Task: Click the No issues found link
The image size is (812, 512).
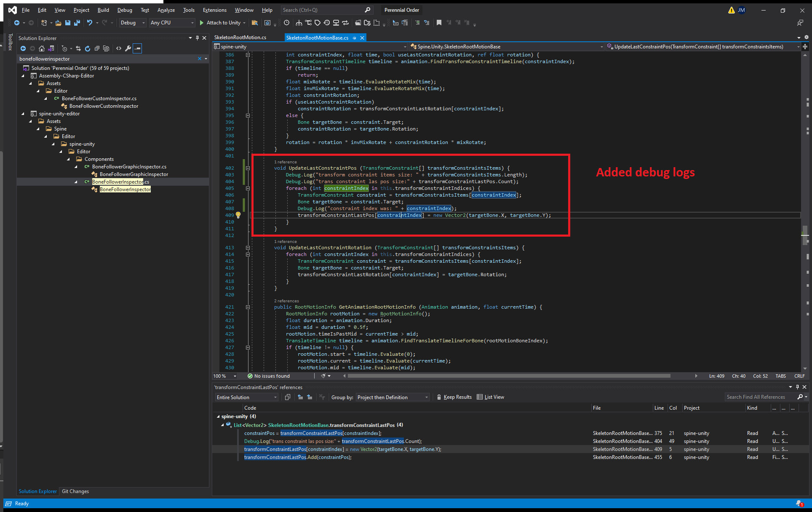Action: [x=271, y=376]
